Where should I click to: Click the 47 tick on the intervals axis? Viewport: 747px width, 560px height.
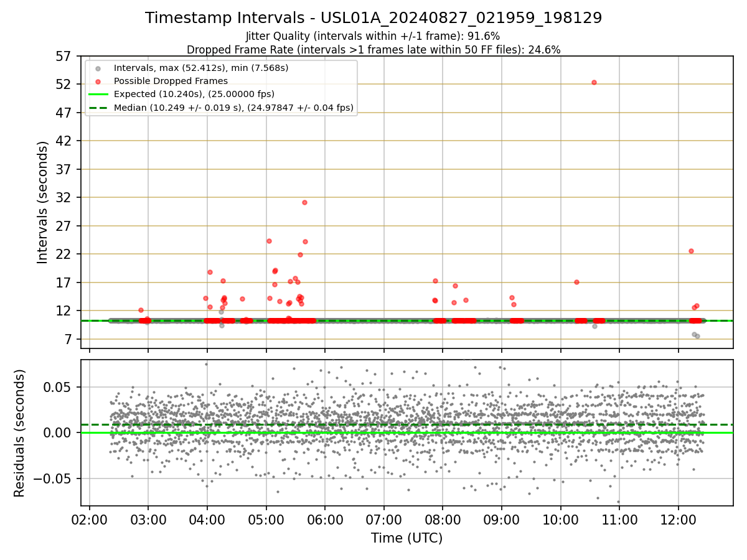coord(63,113)
